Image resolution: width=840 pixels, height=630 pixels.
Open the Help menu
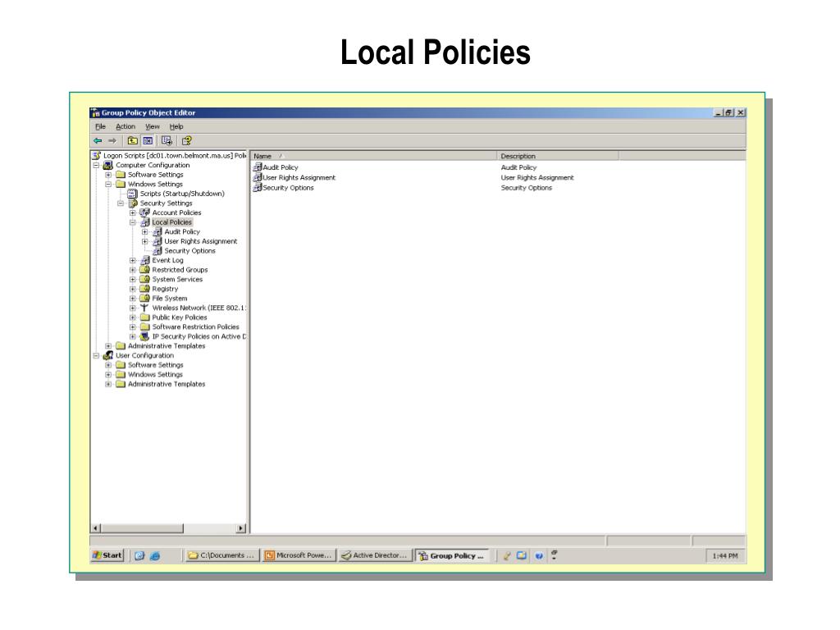tap(176, 126)
